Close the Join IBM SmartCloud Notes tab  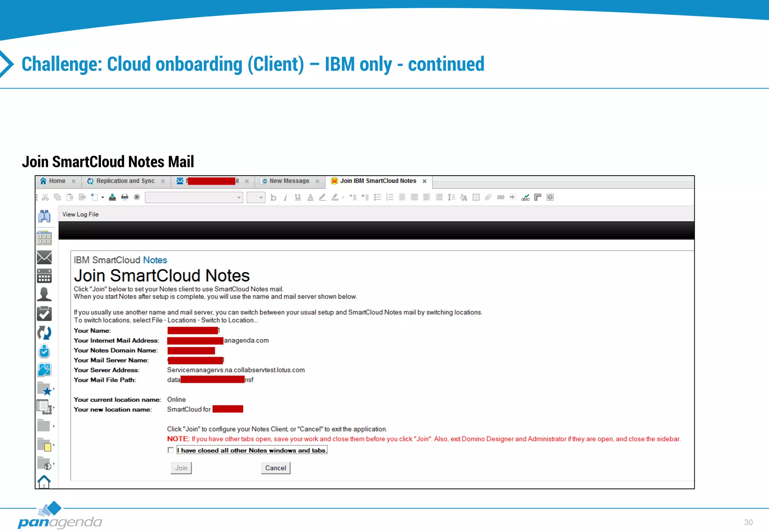(425, 181)
